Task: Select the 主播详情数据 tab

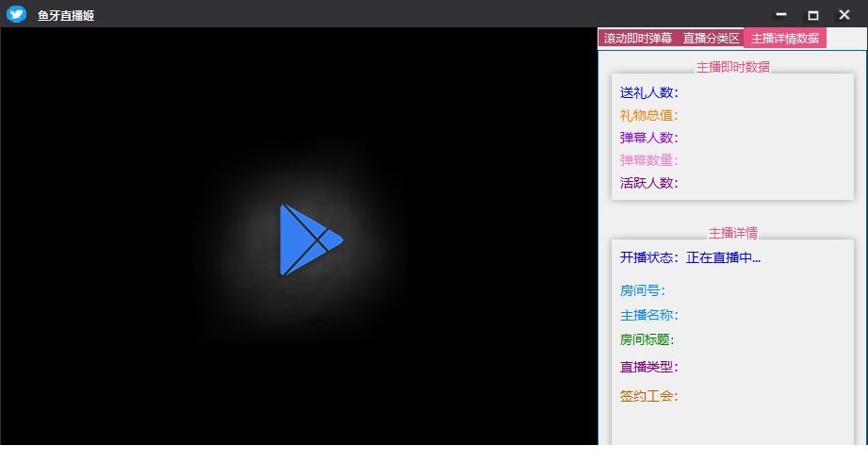Action: [x=784, y=39]
